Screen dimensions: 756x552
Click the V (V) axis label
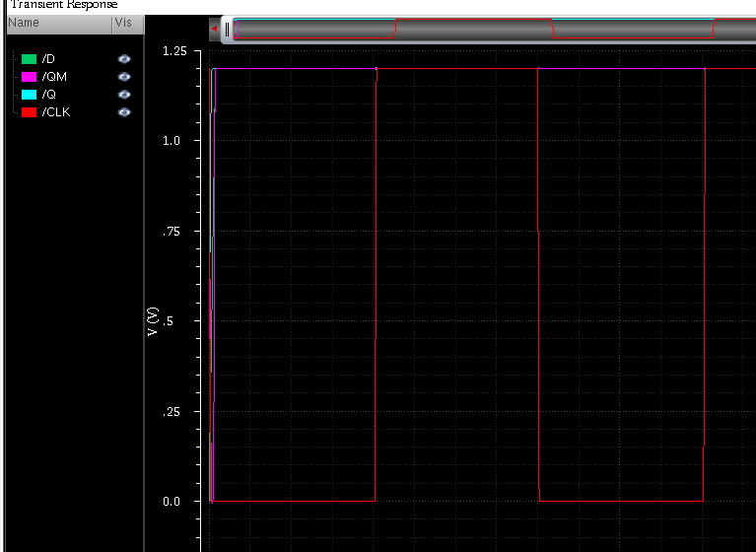click(153, 321)
